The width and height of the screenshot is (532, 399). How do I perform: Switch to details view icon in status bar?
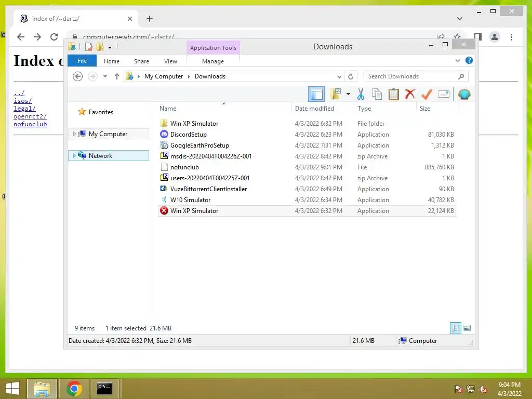click(x=456, y=328)
